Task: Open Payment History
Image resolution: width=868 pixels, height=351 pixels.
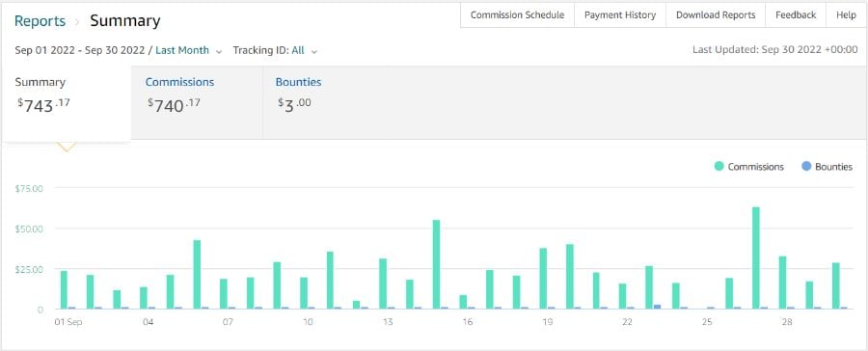Action: pos(620,15)
